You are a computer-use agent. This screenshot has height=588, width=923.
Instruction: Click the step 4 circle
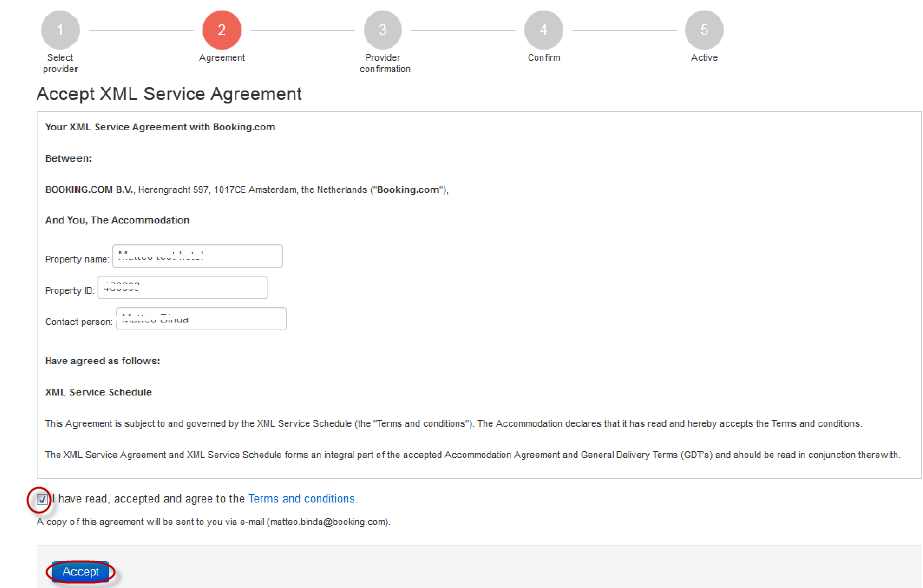pyautogui.click(x=543, y=30)
